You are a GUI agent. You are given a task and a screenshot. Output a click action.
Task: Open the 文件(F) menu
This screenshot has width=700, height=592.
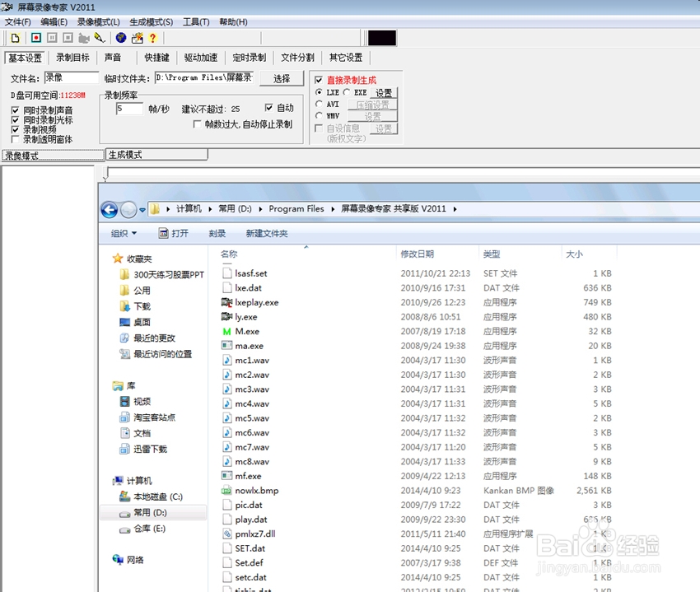coord(18,22)
